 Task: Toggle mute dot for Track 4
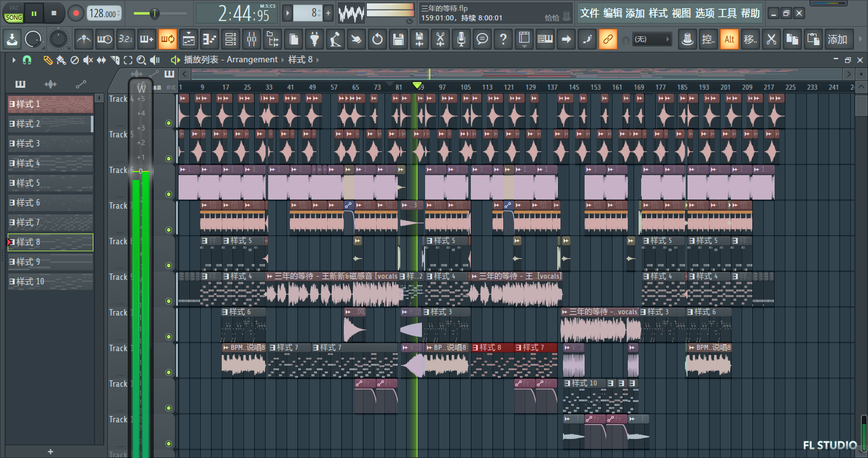coord(168,123)
